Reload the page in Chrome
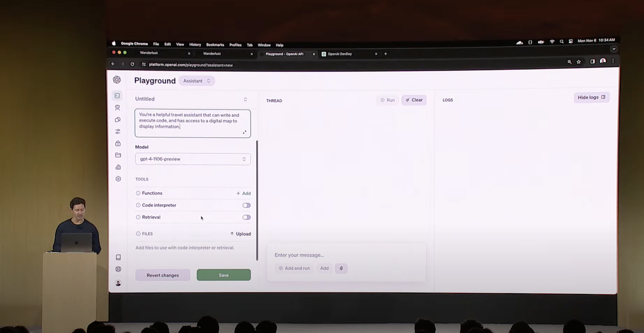Image resolution: width=644 pixels, height=333 pixels. click(x=132, y=64)
